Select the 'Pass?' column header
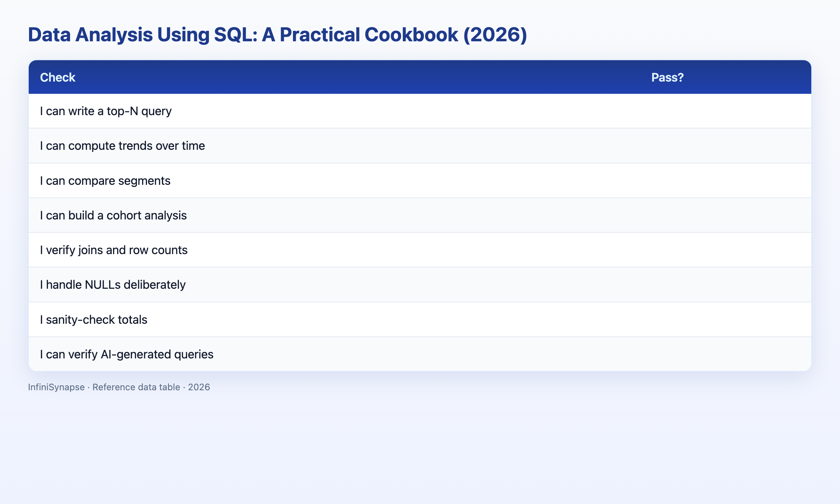 pyautogui.click(x=667, y=77)
